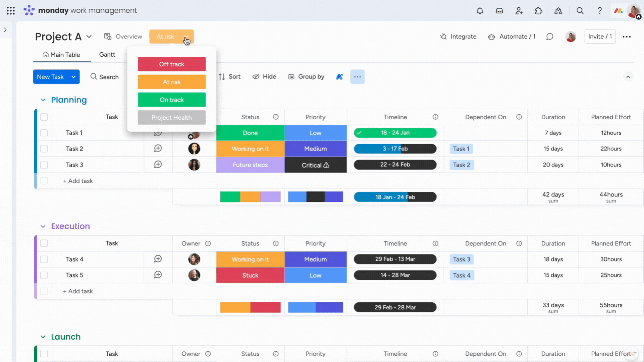This screenshot has height=362, width=644.
Task: Expand the Execution group section
Action: pos(43,226)
